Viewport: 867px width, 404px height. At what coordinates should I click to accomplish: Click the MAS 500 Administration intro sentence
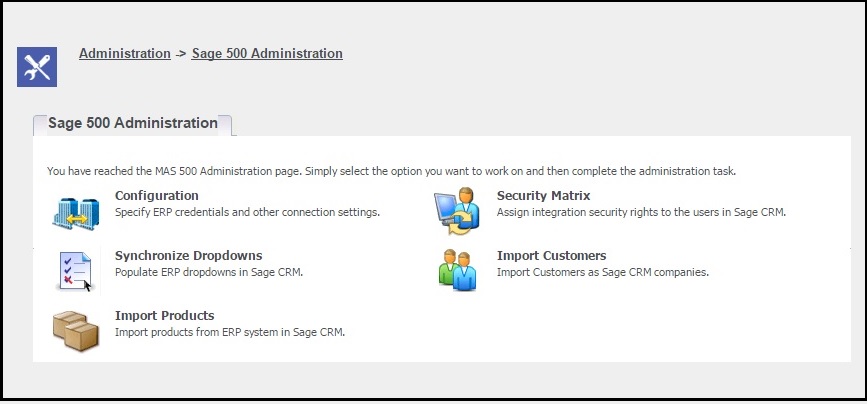point(391,171)
